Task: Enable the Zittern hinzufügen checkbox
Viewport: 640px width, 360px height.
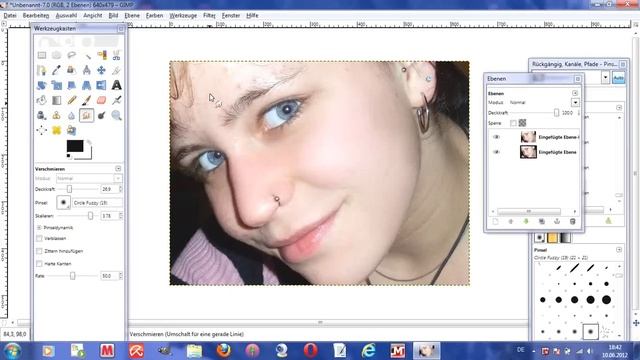Action: point(39,251)
